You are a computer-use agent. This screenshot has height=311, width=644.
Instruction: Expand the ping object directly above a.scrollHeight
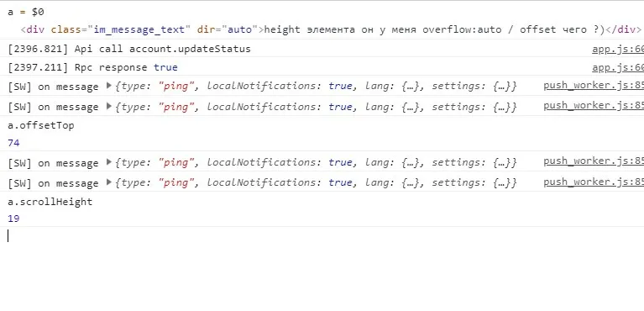(x=109, y=182)
